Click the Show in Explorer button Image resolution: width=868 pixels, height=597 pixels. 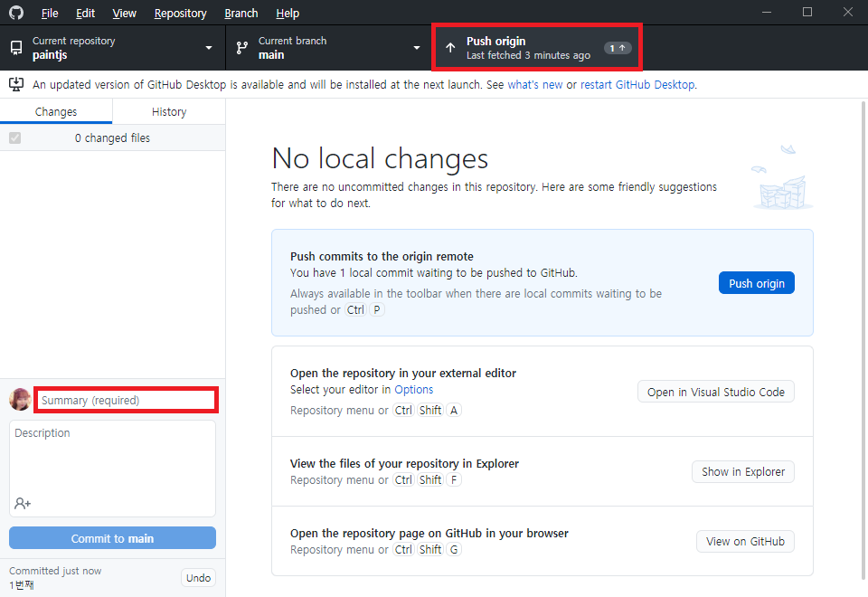(743, 471)
